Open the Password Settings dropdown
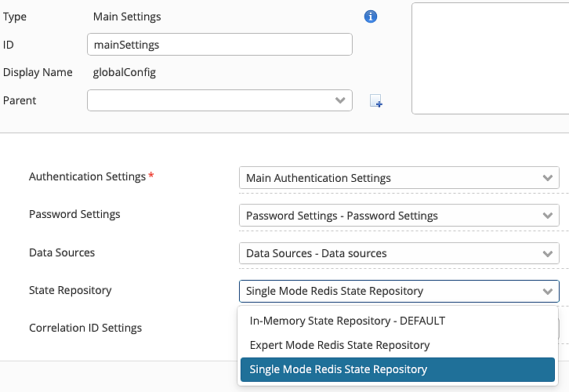 click(x=399, y=216)
